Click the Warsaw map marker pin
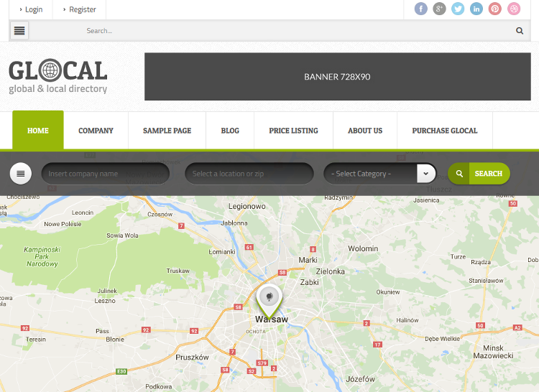539x392 pixels. coord(269,301)
